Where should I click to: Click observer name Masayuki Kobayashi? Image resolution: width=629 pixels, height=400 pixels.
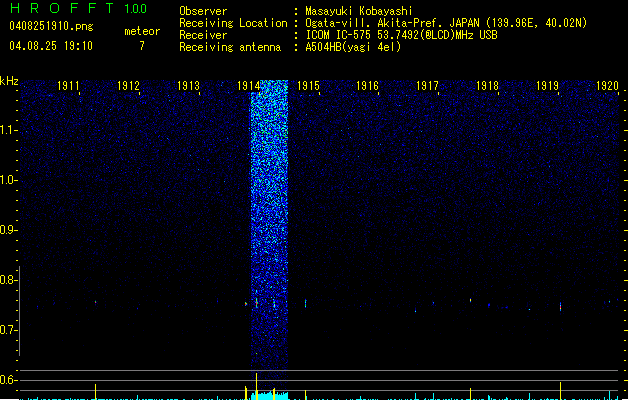point(359,11)
